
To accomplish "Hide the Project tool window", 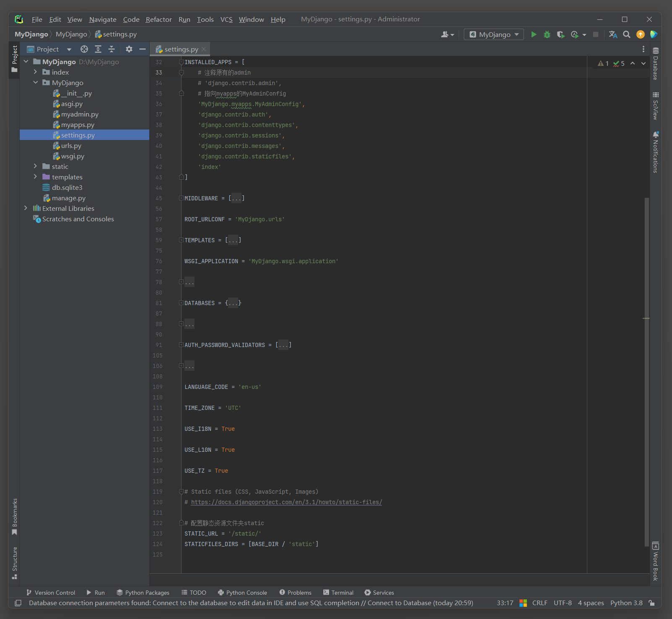I will coord(143,49).
